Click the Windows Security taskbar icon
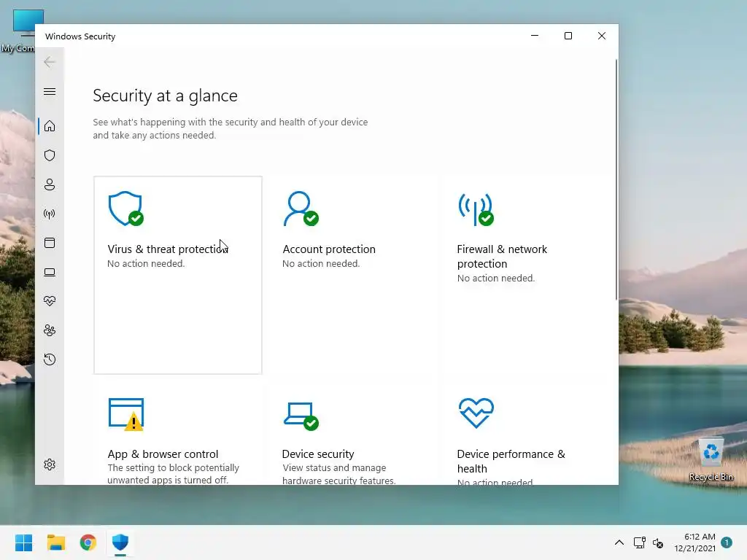Image resolution: width=747 pixels, height=560 pixels. pyautogui.click(x=120, y=542)
